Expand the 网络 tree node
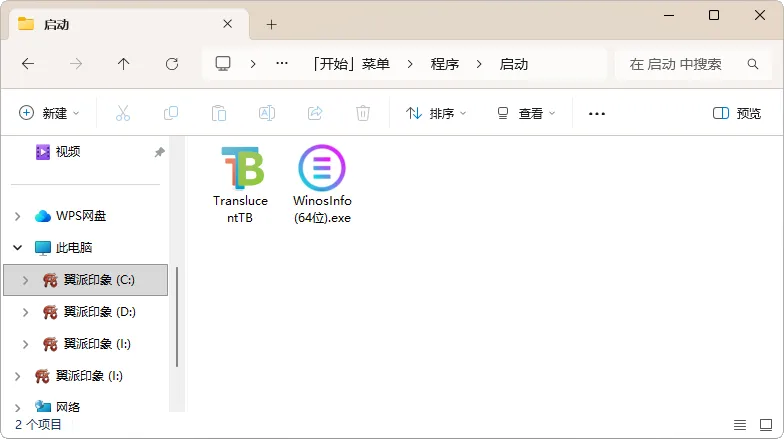784x439 pixels. [18, 408]
